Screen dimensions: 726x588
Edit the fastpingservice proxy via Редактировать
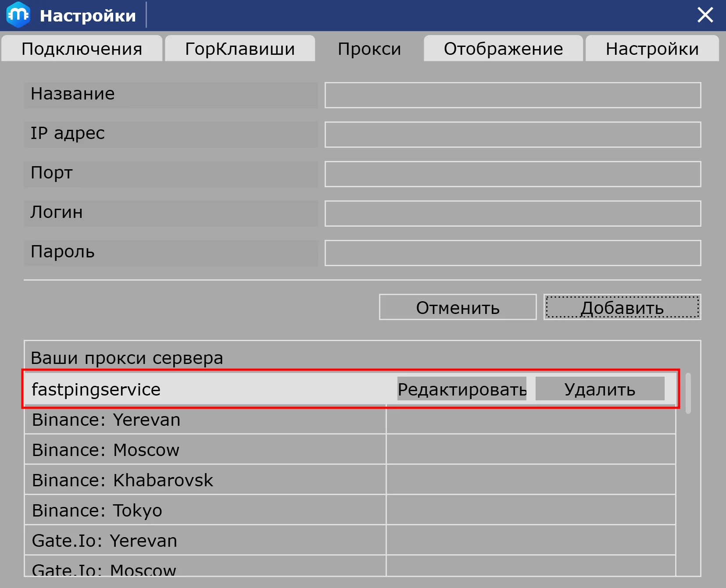(461, 389)
